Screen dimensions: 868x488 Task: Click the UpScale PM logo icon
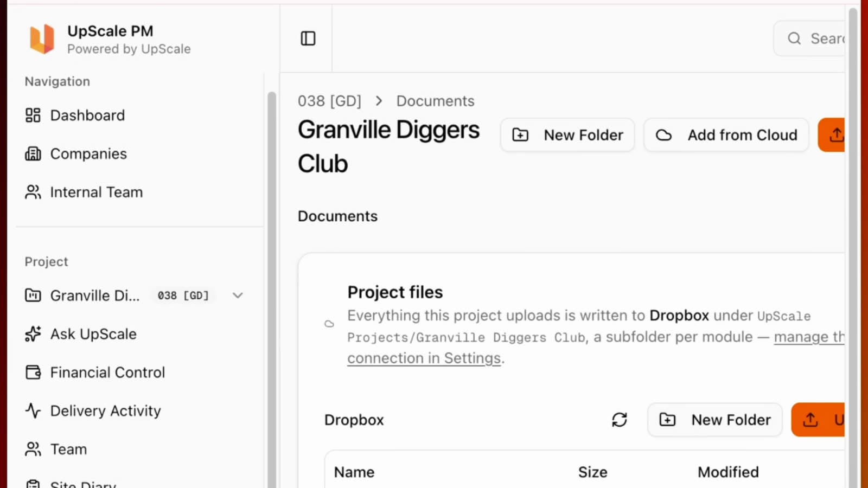pyautogui.click(x=42, y=39)
